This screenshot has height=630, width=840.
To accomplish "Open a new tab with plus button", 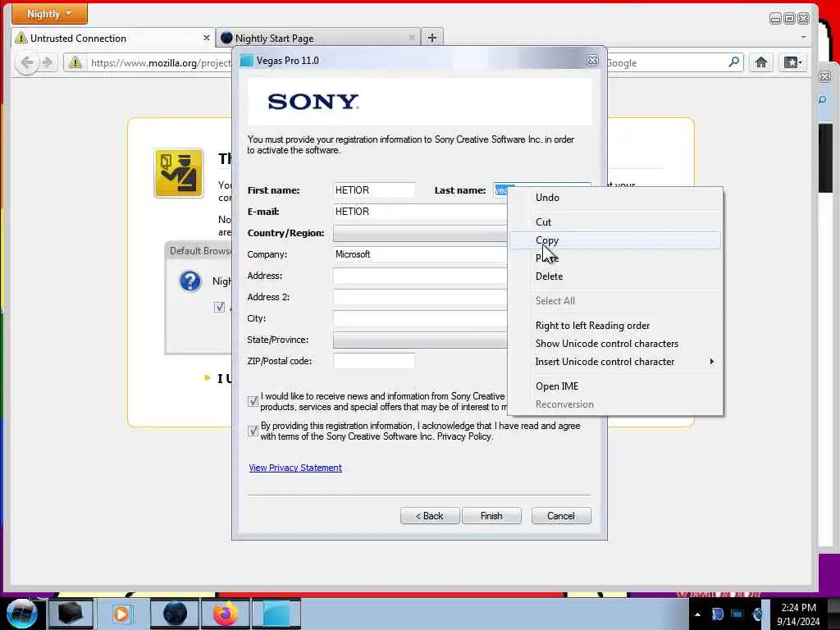I will point(432,38).
